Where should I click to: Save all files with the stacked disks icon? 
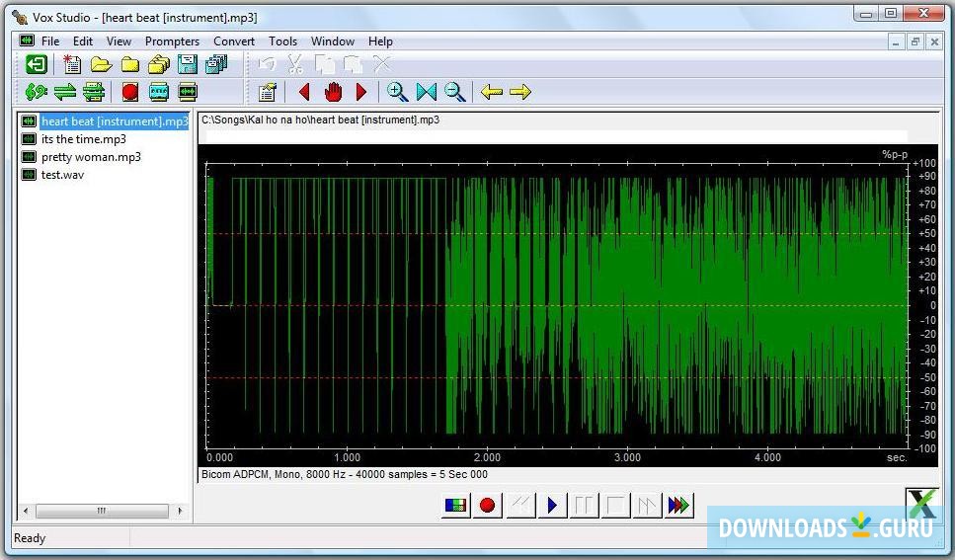coord(216,64)
